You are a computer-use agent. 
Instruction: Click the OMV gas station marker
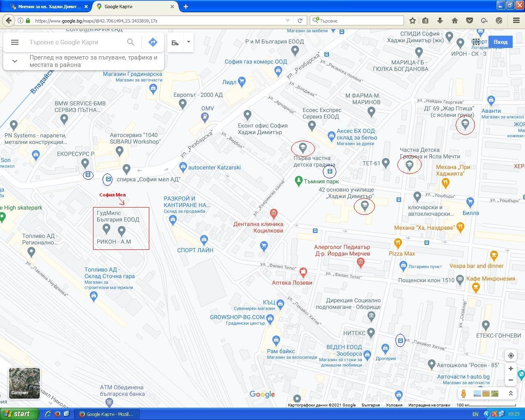click(x=205, y=117)
